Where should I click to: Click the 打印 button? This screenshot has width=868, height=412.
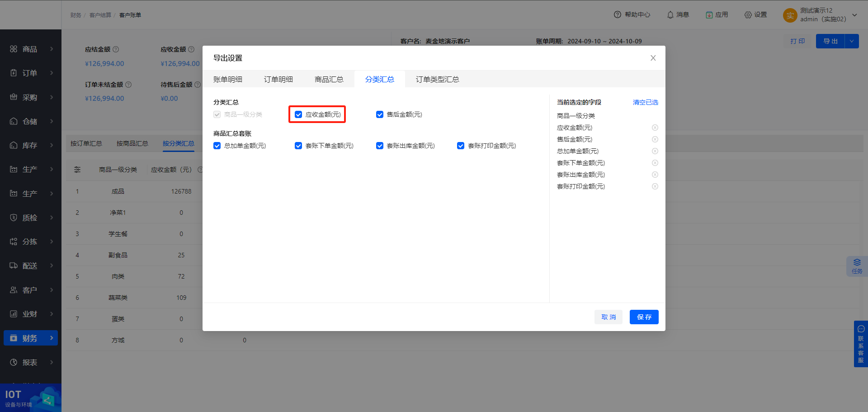click(x=797, y=41)
